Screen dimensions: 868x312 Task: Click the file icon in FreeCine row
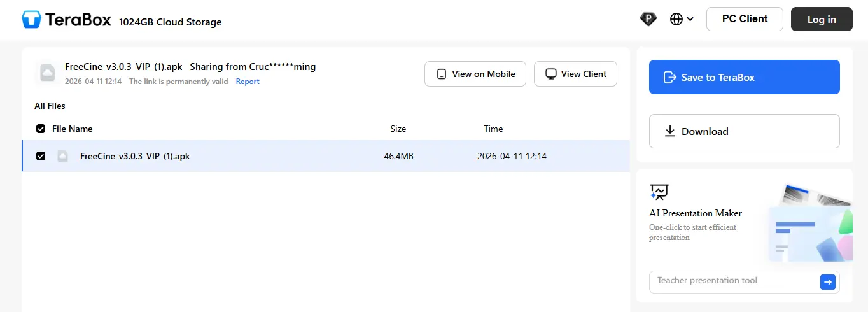(x=62, y=156)
